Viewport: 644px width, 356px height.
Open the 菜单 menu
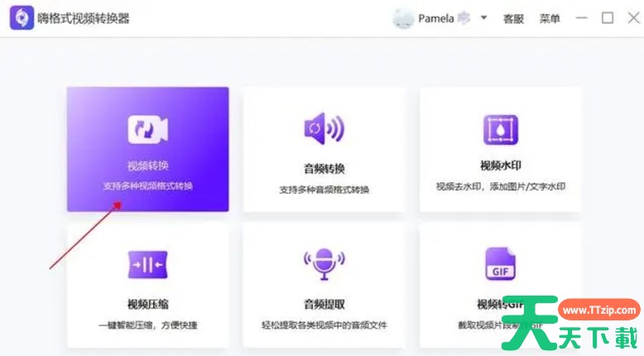tap(550, 18)
